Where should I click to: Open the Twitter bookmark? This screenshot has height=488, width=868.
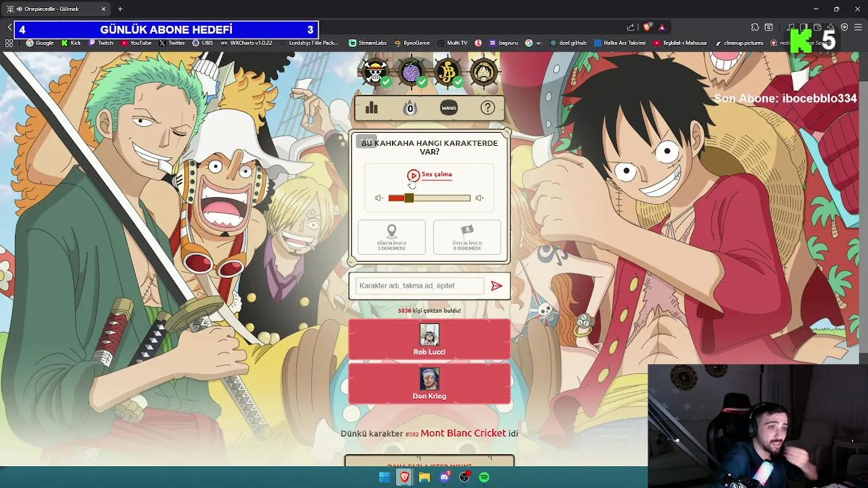pos(172,43)
